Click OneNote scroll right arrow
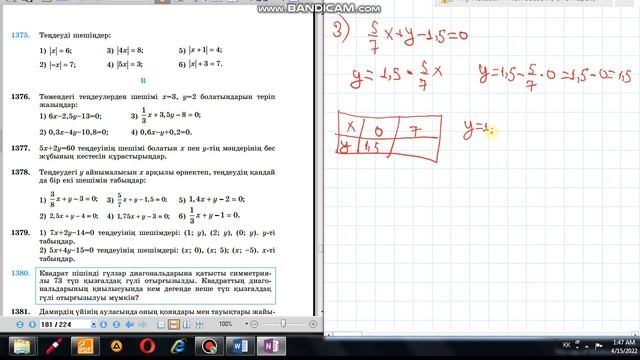Image resolution: width=640 pixels, height=360 pixels. 636,334
